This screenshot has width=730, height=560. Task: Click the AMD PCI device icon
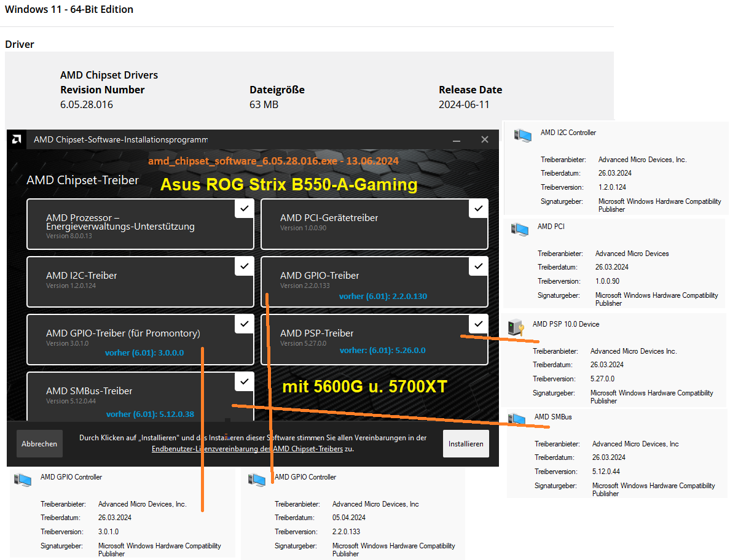[x=520, y=229]
